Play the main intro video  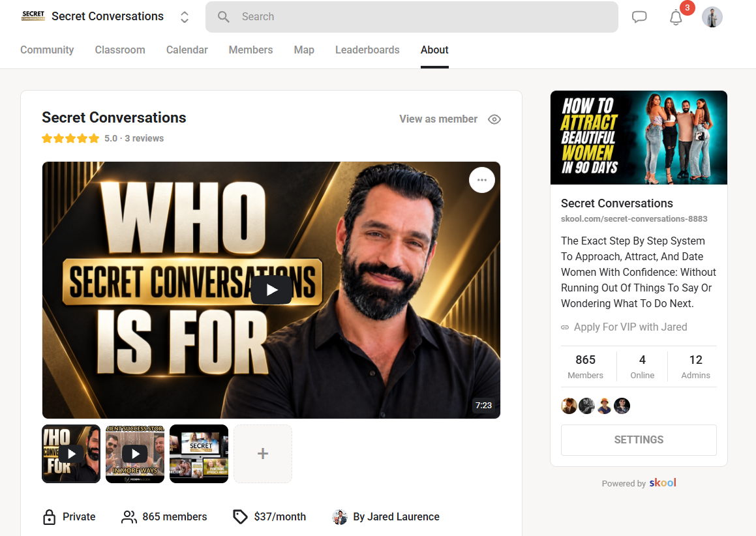point(271,290)
